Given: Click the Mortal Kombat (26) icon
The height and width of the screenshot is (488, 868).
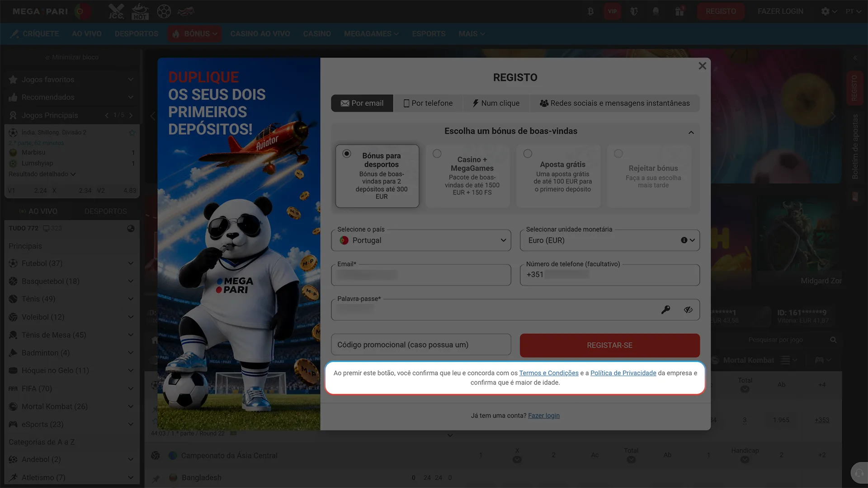Looking at the screenshot, I should [x=13, y=406].
